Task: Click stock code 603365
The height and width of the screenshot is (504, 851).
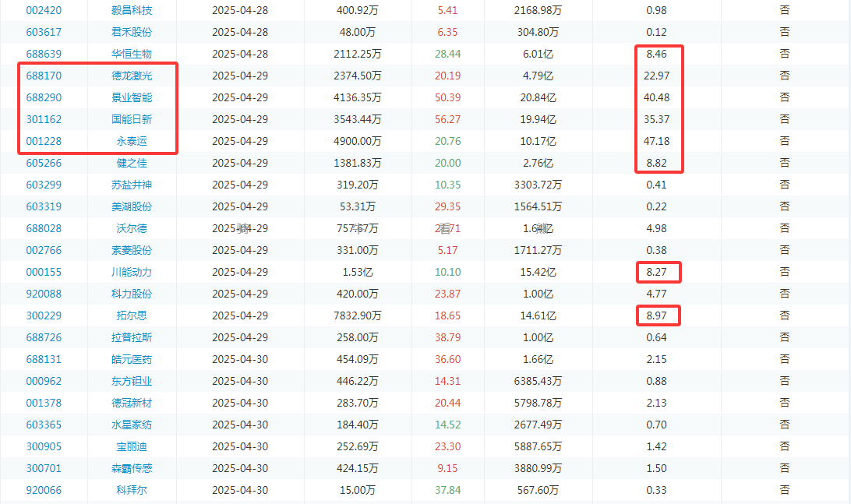Action: click(44, 425)
